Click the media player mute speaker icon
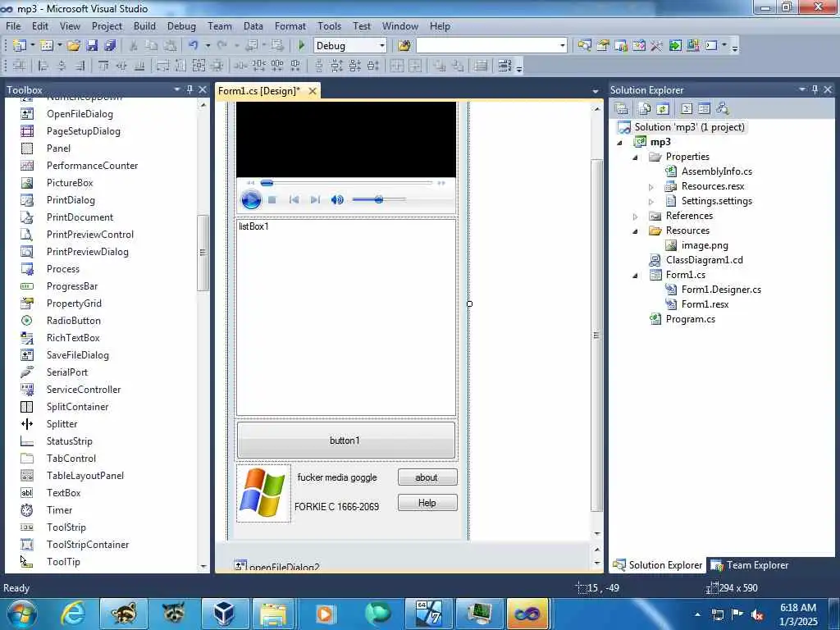The width and height of the screenshot is (840, 630). point(337,200)
